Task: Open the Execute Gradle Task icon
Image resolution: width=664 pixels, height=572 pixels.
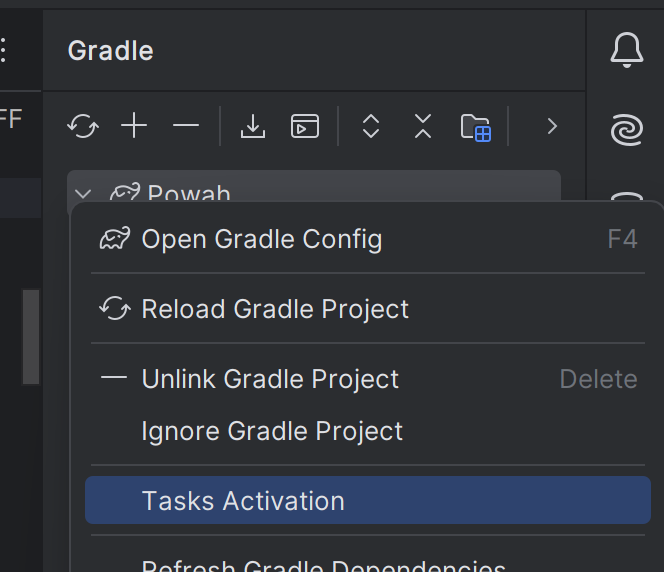Action: (x=305, y=126)
